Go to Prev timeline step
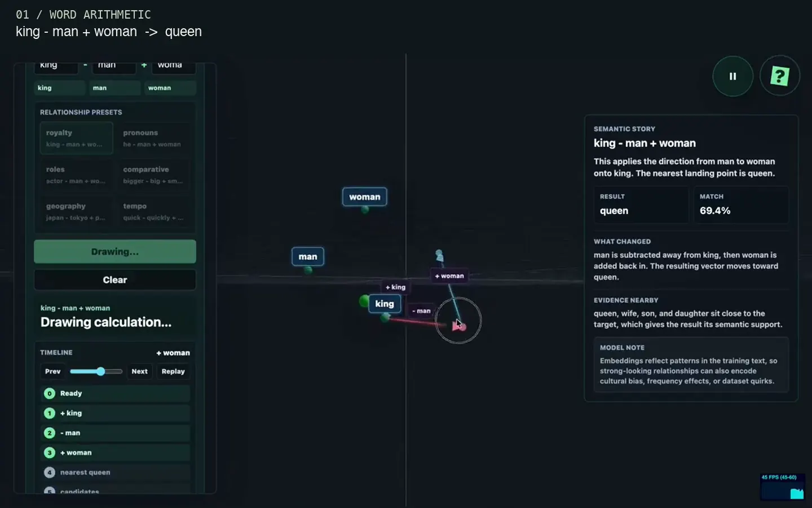Screen dimensions: 812x508 click(52, 371)
